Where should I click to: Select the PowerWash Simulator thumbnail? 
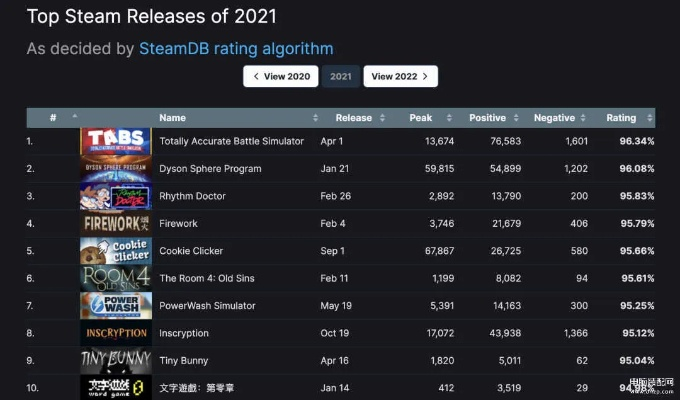pyautogui.click(x=115, y=305)
